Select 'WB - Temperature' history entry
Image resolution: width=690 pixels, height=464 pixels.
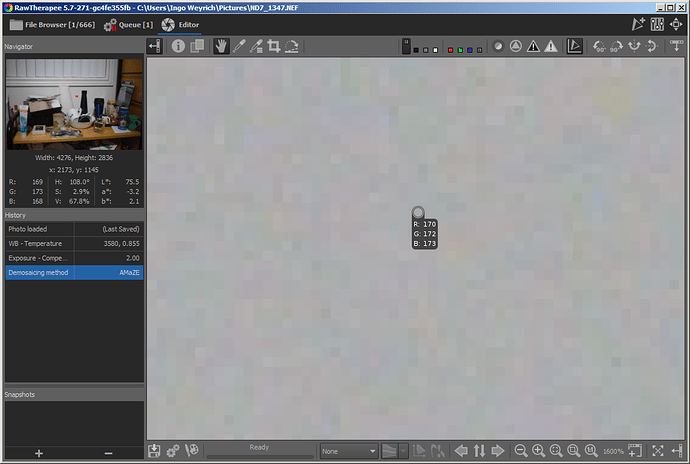pyautogui.click(x=74, y=243)
